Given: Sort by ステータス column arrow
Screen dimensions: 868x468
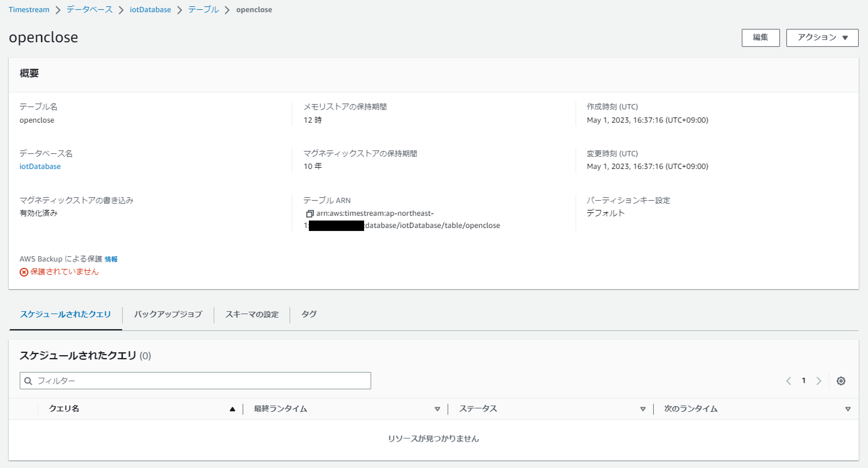Looking at the screenshot, I should [642, 409].
